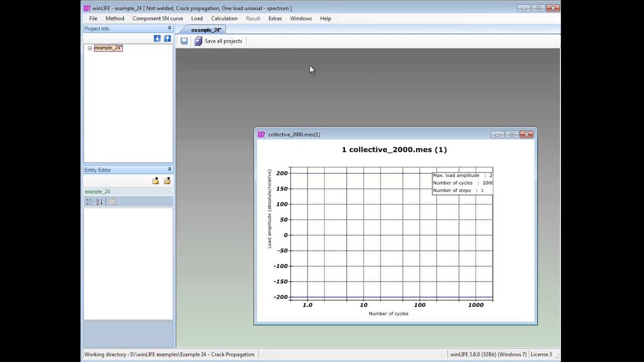Image resolution: width=644 pixels, height=362 pixels.
Task: Open the Windows menu
Action: click(x=301, y=19)
